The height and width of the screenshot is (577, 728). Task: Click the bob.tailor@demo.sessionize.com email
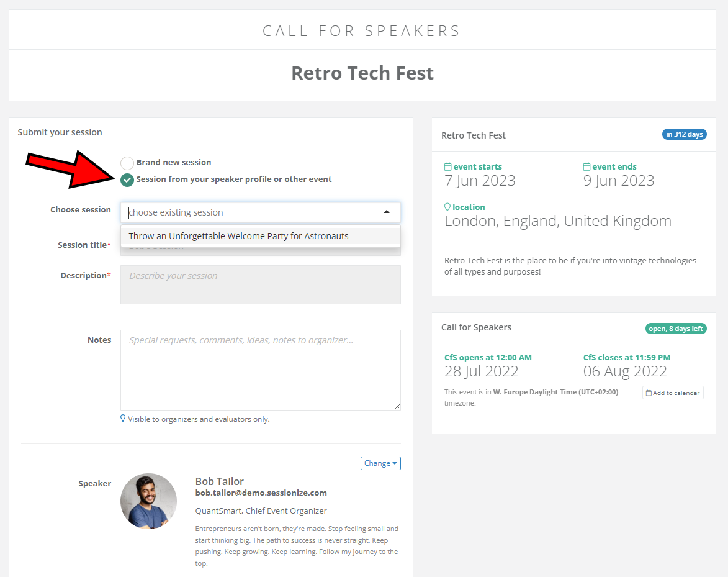pos(261,493)
